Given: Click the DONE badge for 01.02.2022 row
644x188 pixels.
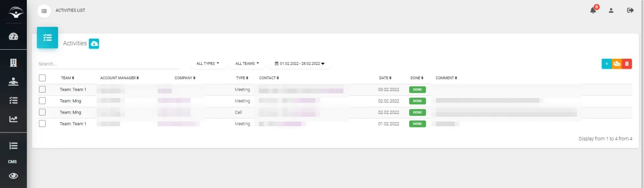Looking at the screenshot, I should pos(417,124).
